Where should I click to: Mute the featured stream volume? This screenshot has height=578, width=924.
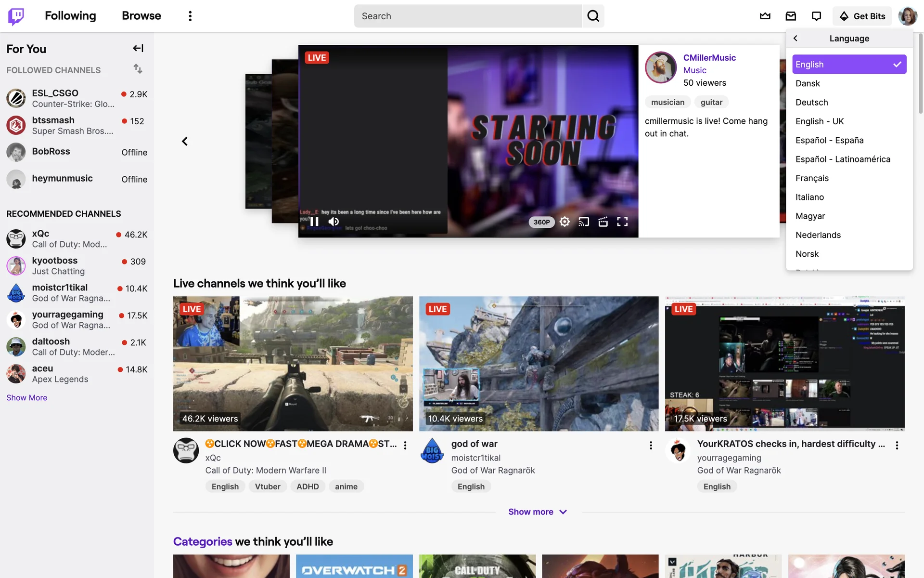334,222
